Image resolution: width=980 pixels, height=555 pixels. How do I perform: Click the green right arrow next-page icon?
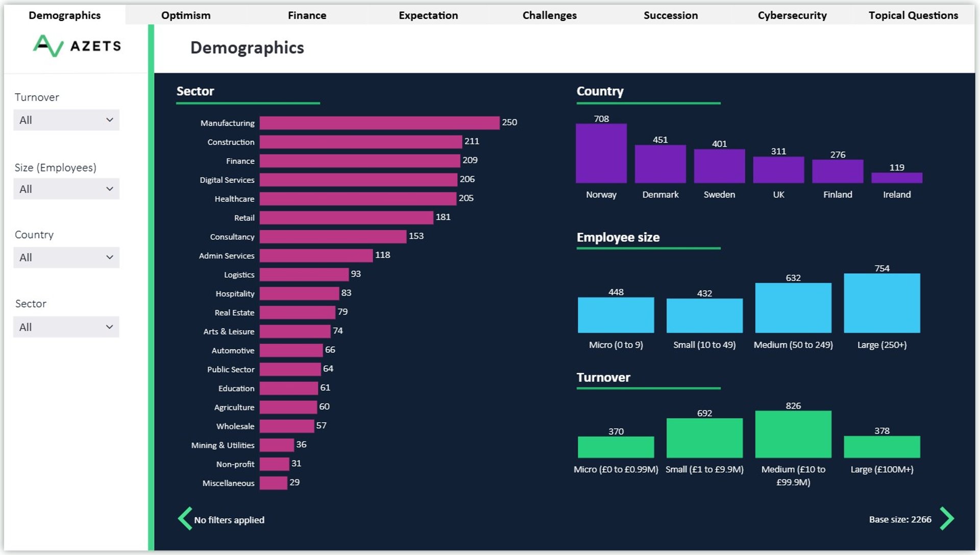(947, 519)
